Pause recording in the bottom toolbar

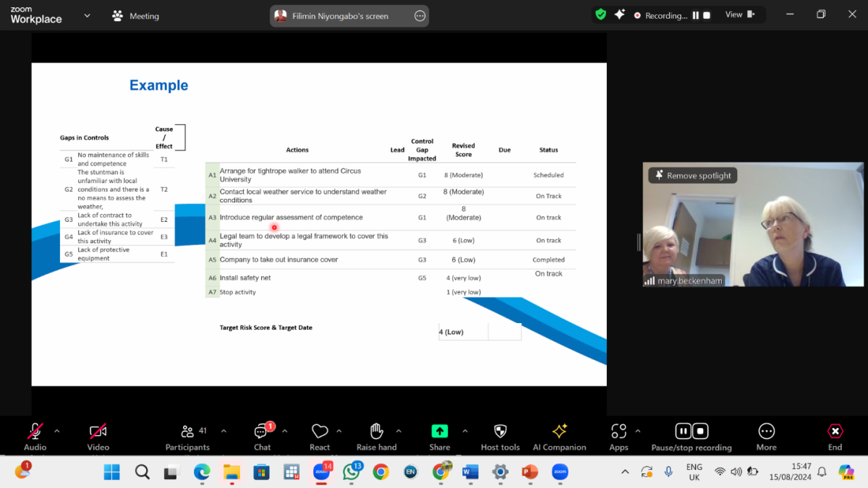point(683,431)
